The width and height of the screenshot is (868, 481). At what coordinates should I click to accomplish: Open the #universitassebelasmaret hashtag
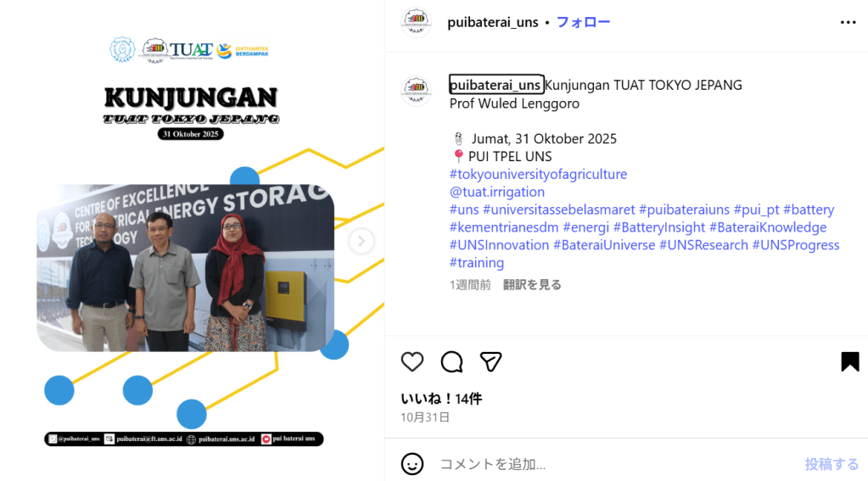[x=558, y=210]
